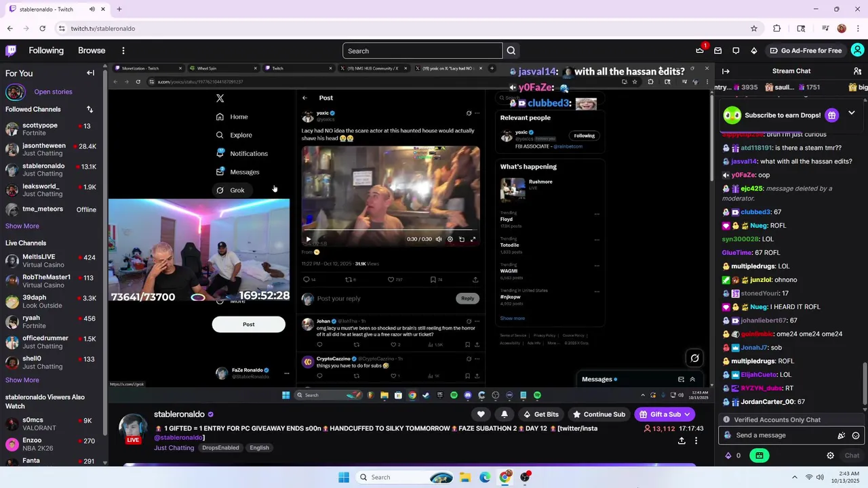Image resolution: width=868 pixels, height=488 pixels.
Task: Click the search magnifier button on Twitch
Action: tap(511, 51)
